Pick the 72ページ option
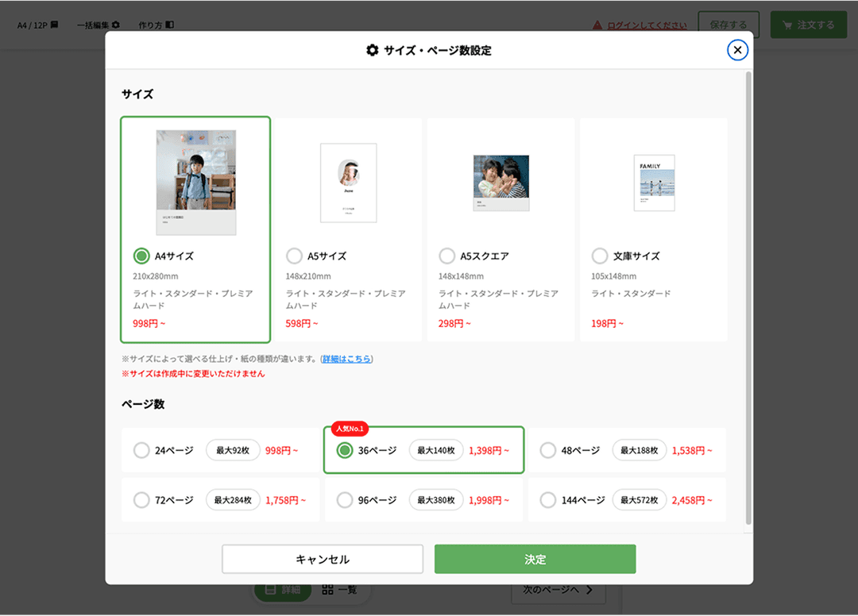The width and height of the screenshot is (858, 616). [x=141, y=500]
